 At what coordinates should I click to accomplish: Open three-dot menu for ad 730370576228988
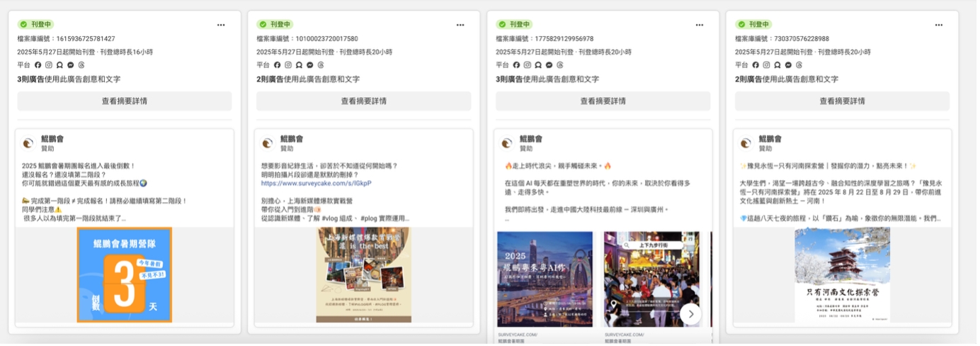click(939, 25)
